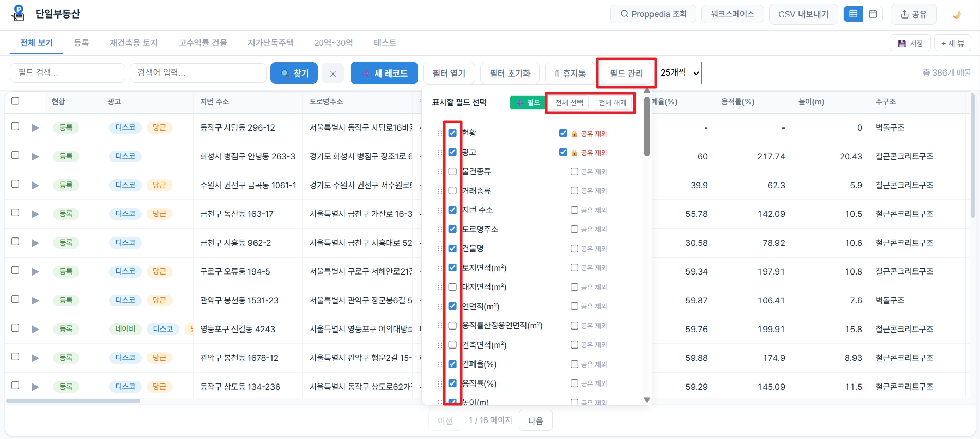
Task: Enable 공유 제외 for 건물명
Action: click(574, 248)
